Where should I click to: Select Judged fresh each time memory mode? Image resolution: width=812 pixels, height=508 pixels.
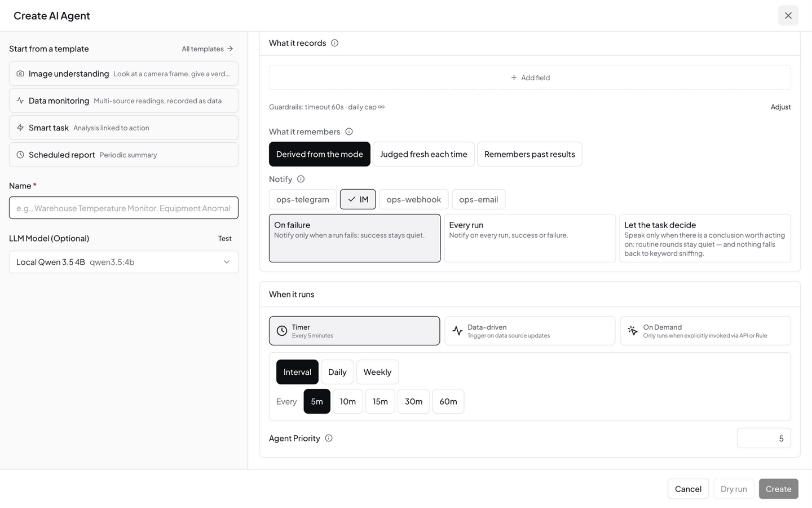pyautogui.click(x=423, y=154)
